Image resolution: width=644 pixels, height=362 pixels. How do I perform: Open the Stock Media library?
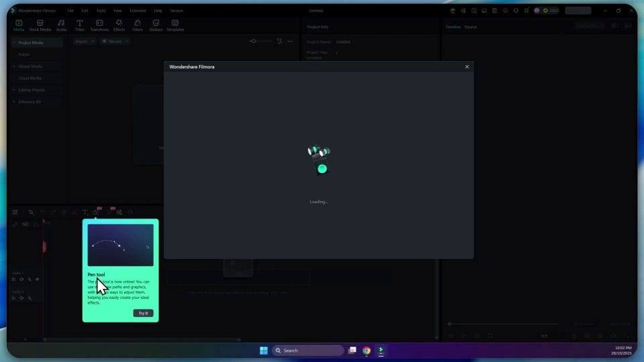click(x=40, y=25)
